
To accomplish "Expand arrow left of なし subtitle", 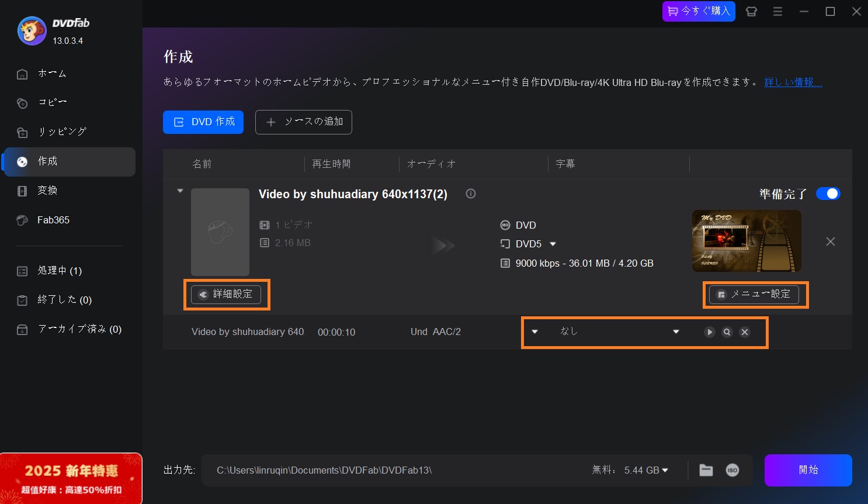I will click(x=534, y=332).
